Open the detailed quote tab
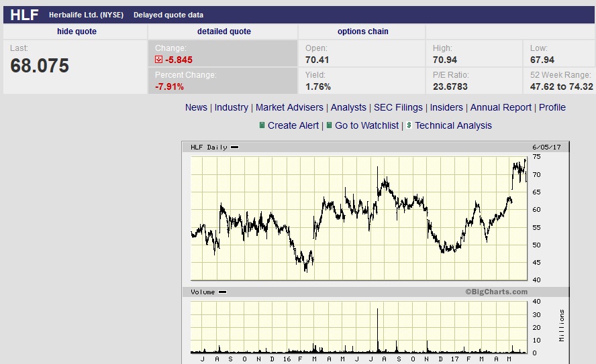This screenshot has width=596, height=364. point(224,32)
